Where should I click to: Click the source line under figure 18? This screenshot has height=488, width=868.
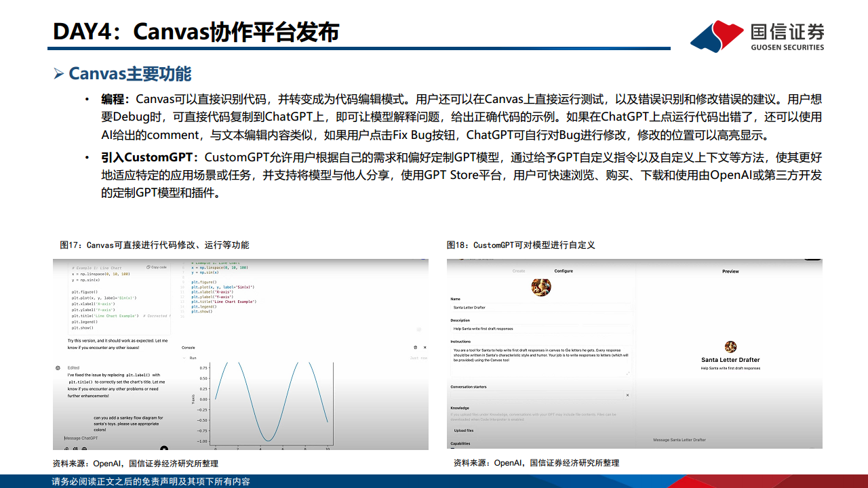coord(536,463)
